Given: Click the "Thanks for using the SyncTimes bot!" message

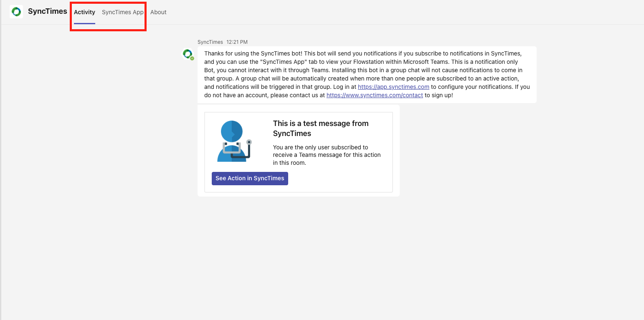Looking at the screenshot, I should 367,74.
